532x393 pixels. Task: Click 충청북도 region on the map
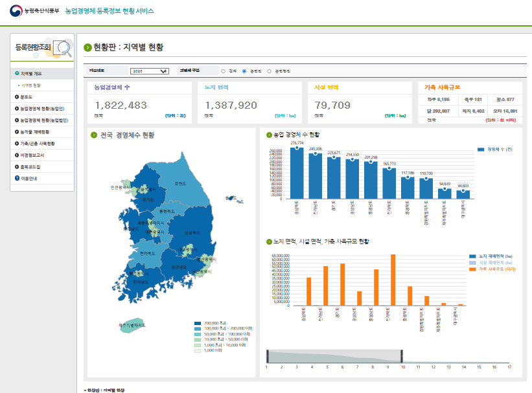[x=167, y=211]
